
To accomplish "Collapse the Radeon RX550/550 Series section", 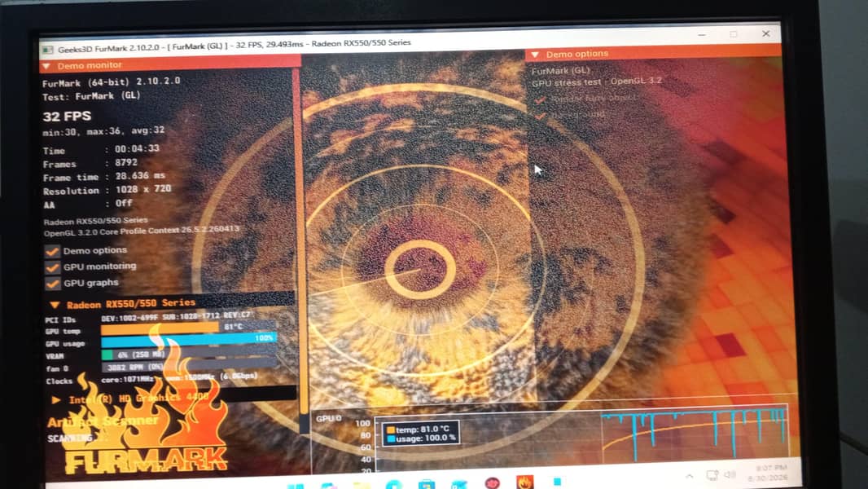I will coord(55,305).
